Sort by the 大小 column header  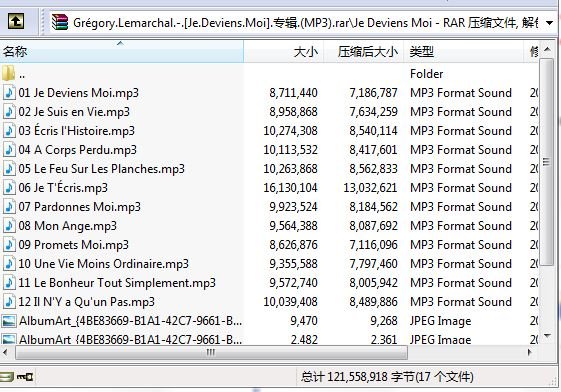pyautogui.click(x=284, y=52)
